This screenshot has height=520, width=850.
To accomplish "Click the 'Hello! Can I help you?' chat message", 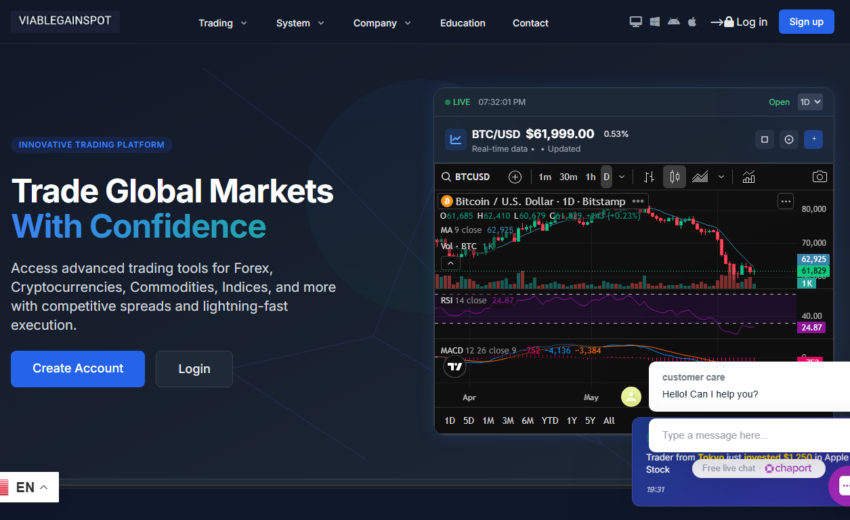I will (x=710, y=394).
